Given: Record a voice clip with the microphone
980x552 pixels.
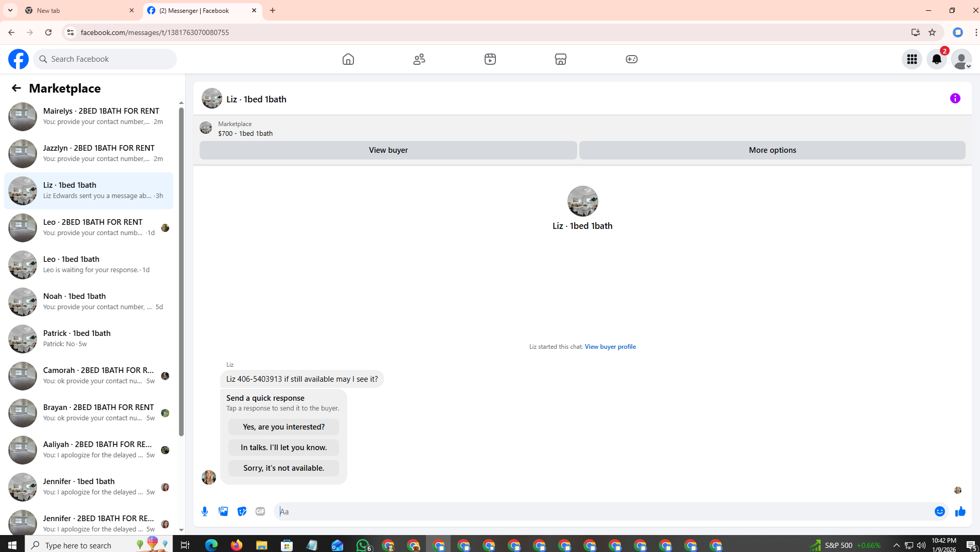Looking at the screenshot, I should click(205, 511).
